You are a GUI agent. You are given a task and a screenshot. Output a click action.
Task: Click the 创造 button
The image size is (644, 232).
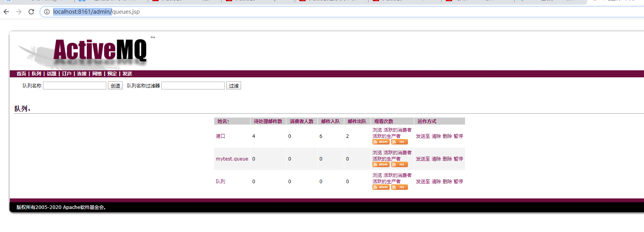click(x=115, y=86)
